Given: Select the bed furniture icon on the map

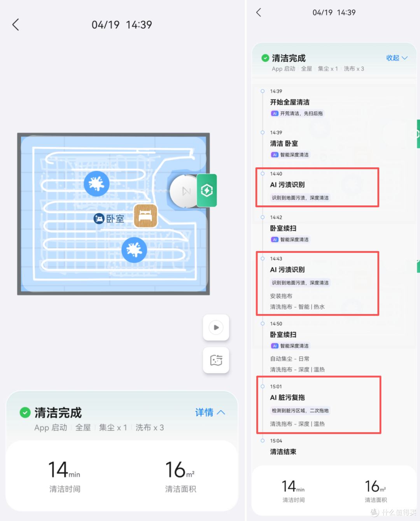Looking at the screenshot, I should 145,216.
